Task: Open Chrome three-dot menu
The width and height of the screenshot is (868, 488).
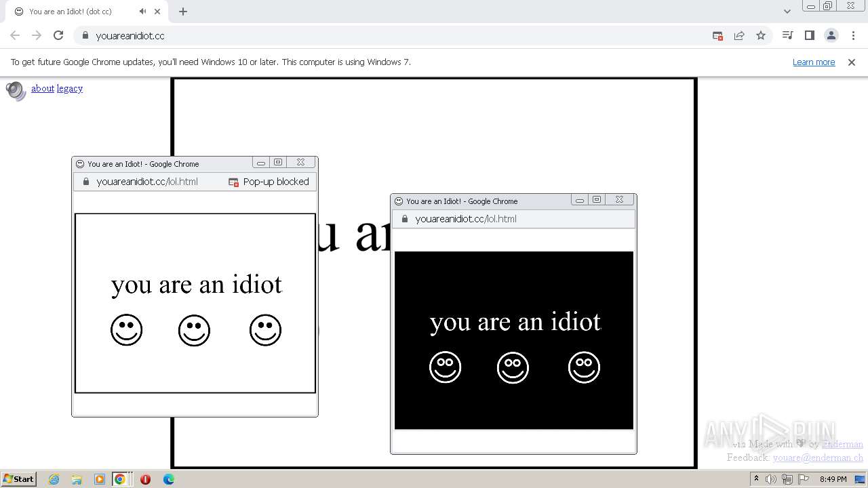Action: 853,35
